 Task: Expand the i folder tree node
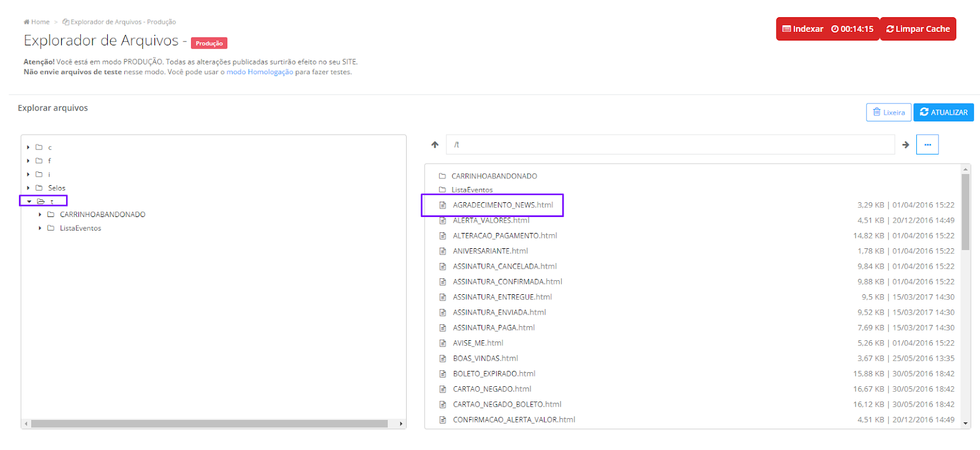pos(28,174)
